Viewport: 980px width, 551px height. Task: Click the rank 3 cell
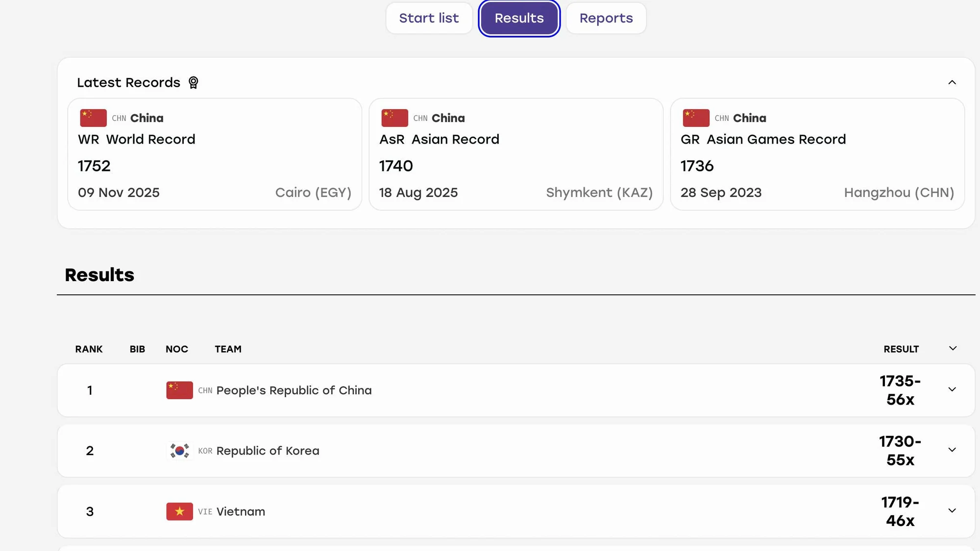pos(90,511)
